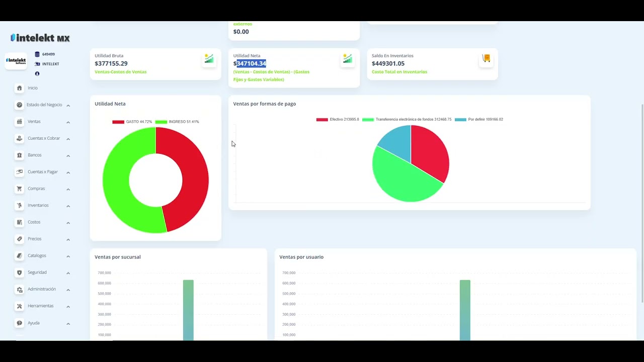The height and width of the screenshot is (362, 644).
Task: Expand the Cuentas x Cobrar chevron
Action: (x=68, y=139)
